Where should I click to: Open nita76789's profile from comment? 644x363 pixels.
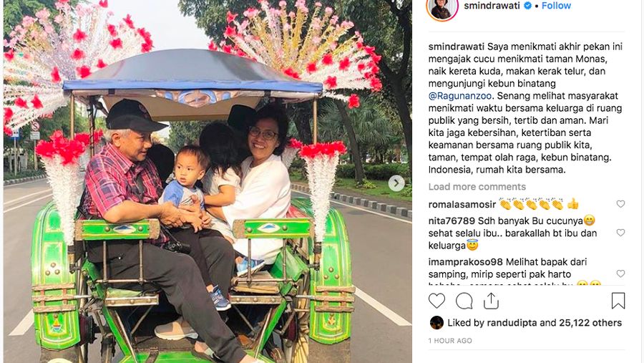coord(452,221)
